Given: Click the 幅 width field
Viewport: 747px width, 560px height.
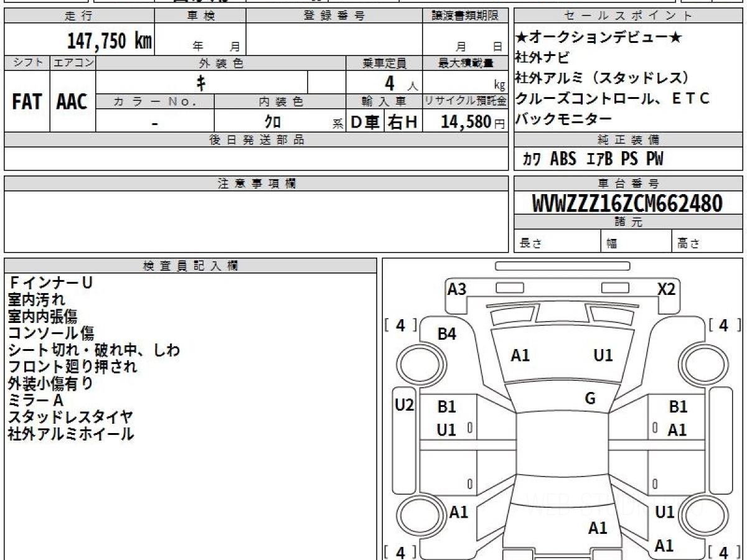Looking at the screenshot, I should 637,241.
